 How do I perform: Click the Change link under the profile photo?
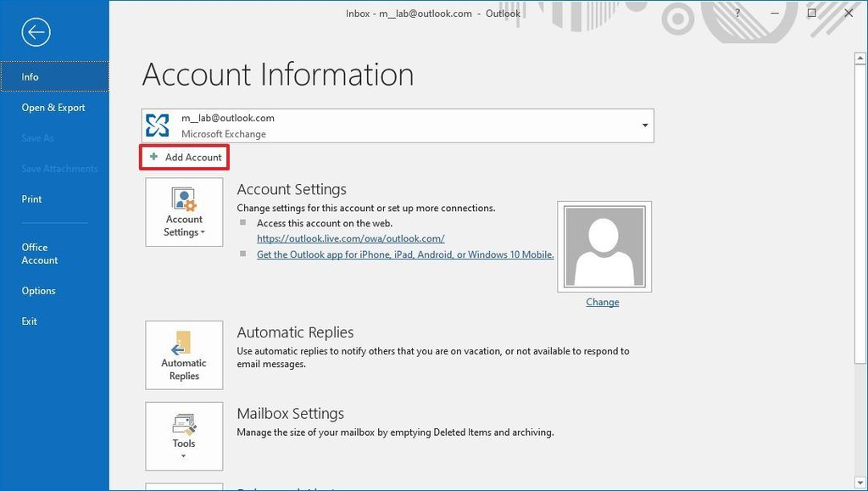[603, 302]
